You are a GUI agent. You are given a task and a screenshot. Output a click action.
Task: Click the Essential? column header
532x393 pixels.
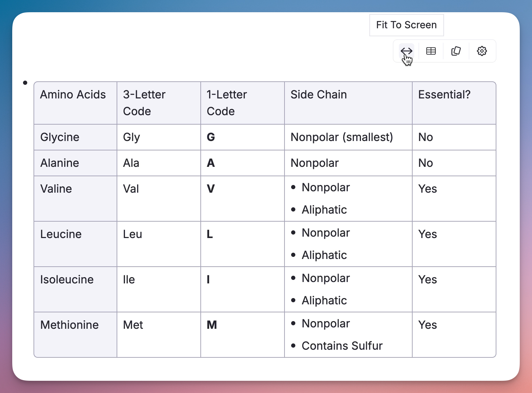point(444,95)
